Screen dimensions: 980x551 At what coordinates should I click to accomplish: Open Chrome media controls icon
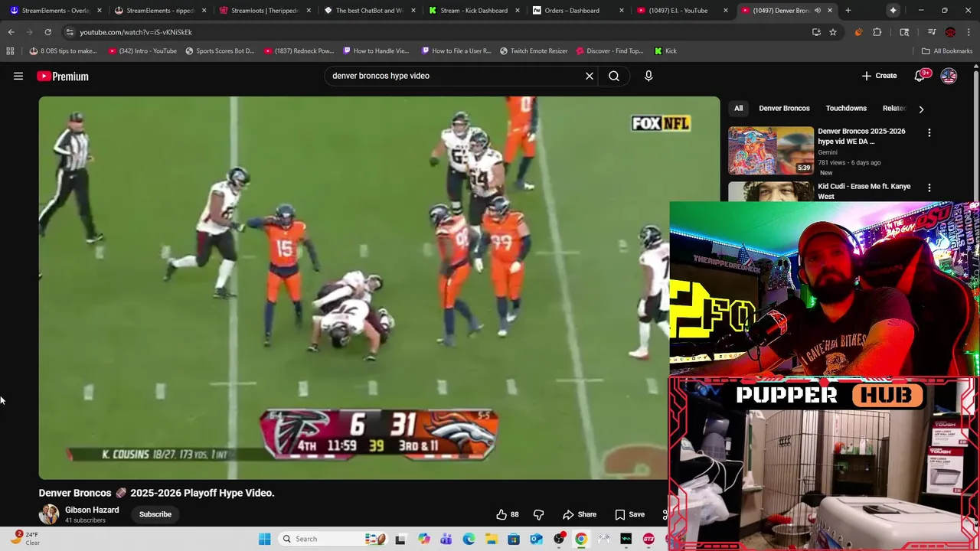click(932, 32)
